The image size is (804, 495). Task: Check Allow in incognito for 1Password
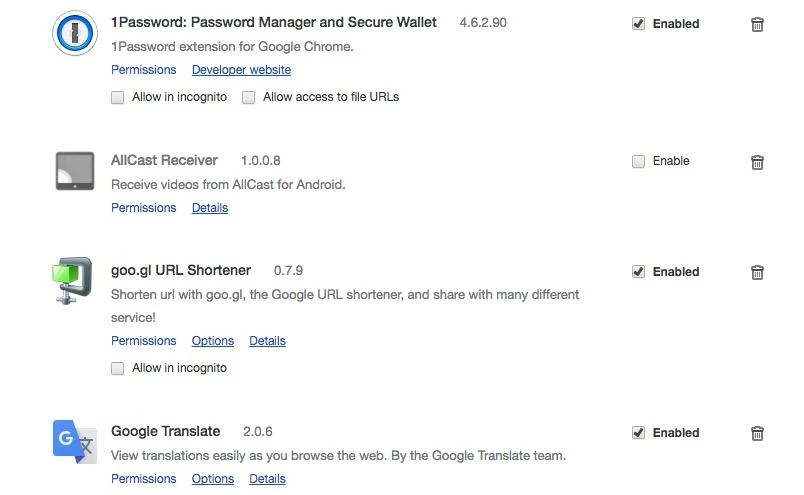point(118,98)
